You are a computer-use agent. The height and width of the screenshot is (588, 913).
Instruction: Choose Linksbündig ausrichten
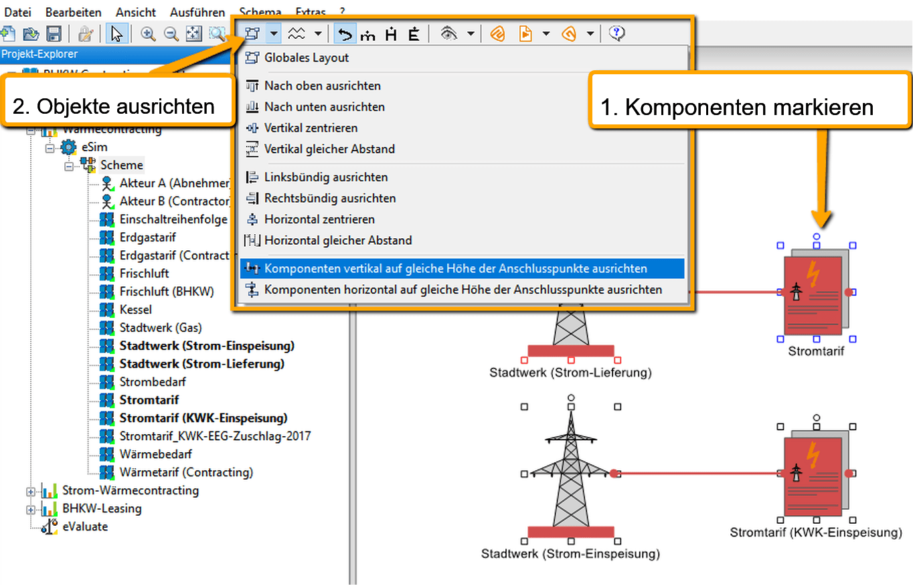462,177
